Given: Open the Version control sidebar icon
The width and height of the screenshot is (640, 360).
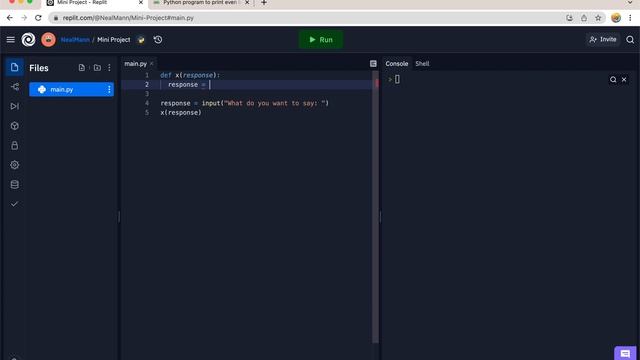Looking at the screenshot, I should pos(15,87).
